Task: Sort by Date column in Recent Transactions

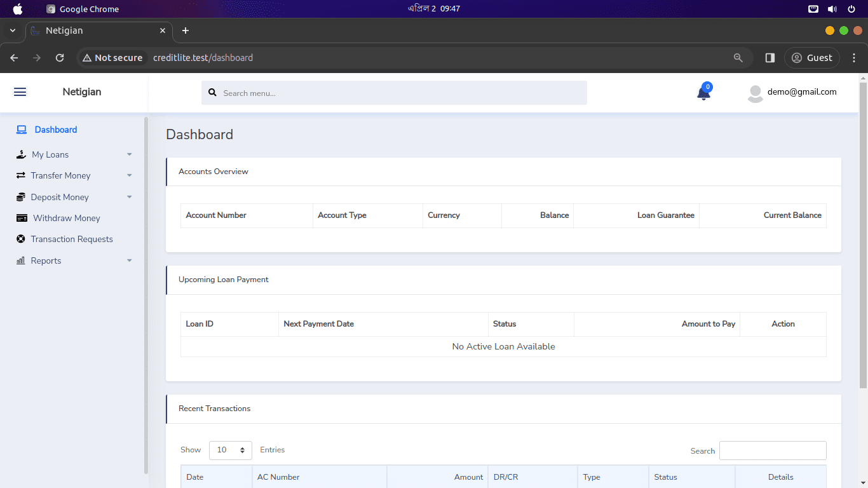Action: click(x=217, y=477)
